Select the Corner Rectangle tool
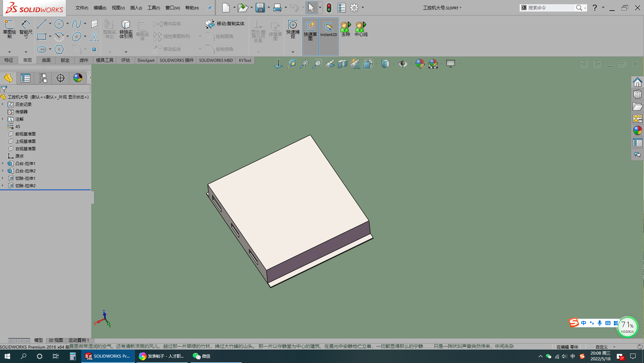Viewport: 644px width, 363px height. click(x=42, y=36)
